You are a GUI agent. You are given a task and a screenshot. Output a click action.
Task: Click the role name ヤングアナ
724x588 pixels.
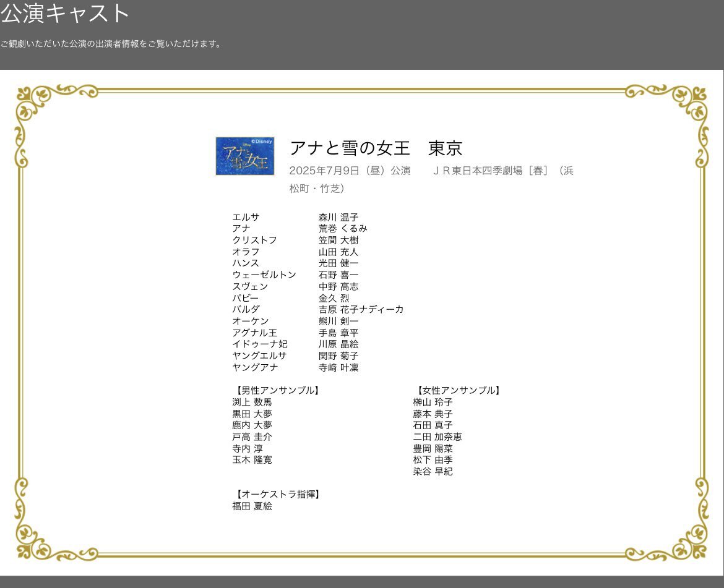point(255,367)
